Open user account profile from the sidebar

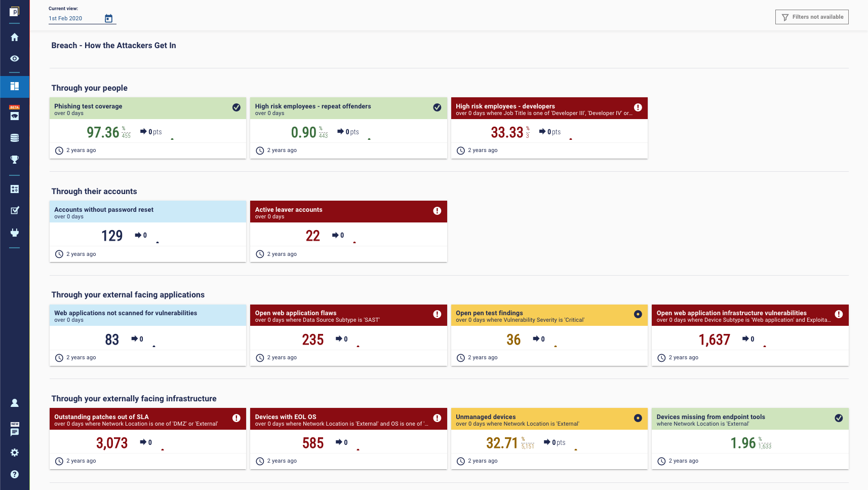point(15,403)
